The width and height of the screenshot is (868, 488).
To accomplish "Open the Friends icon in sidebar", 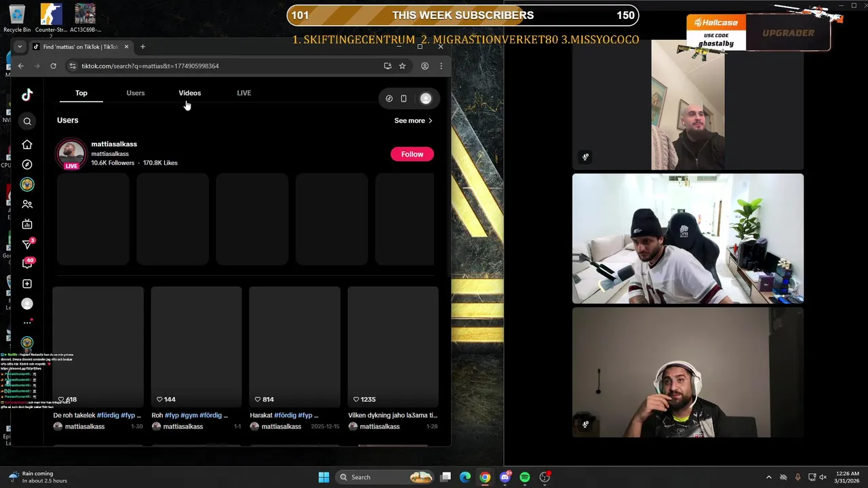I will [x=27, y=204].
